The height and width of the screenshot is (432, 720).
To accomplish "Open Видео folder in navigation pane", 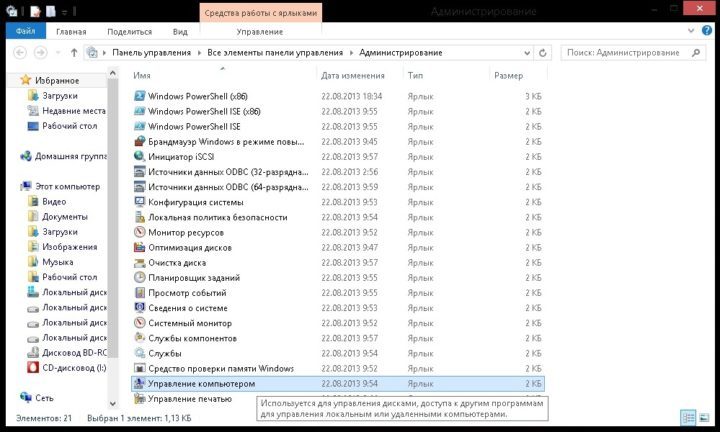I will coord(54,202).
